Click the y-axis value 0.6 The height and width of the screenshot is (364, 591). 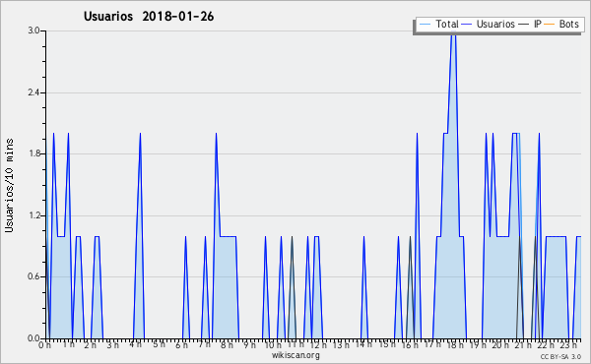tap(33, 276)
